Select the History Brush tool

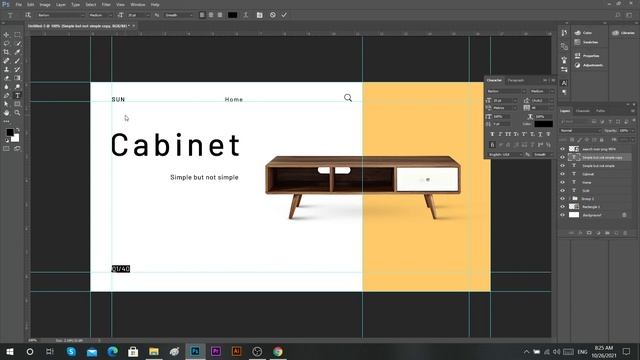pyautogui.click(x=17, y=69)
